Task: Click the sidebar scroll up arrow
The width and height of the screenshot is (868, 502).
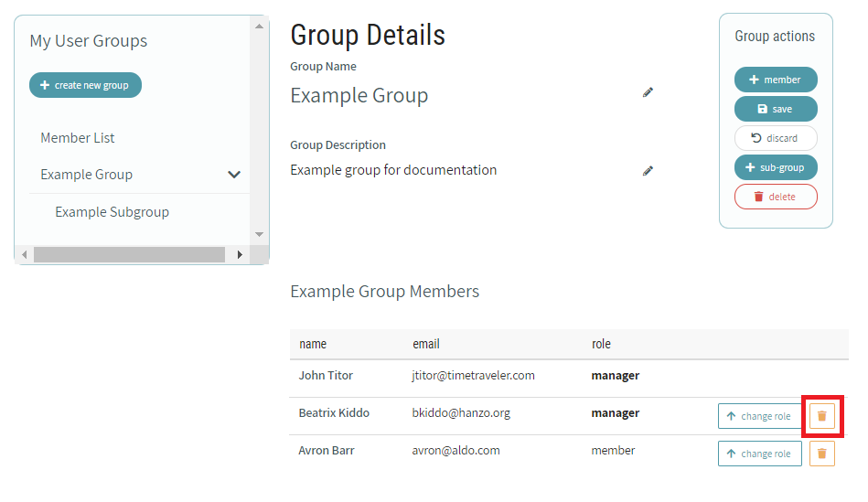Action: (259, 26)
